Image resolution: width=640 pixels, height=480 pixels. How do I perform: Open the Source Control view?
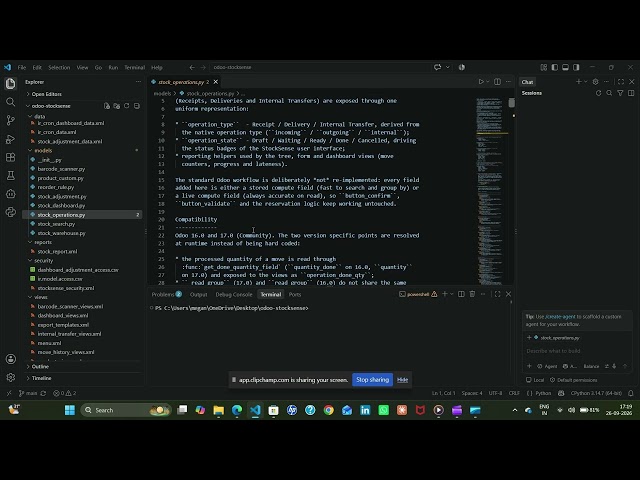point(11,120)
